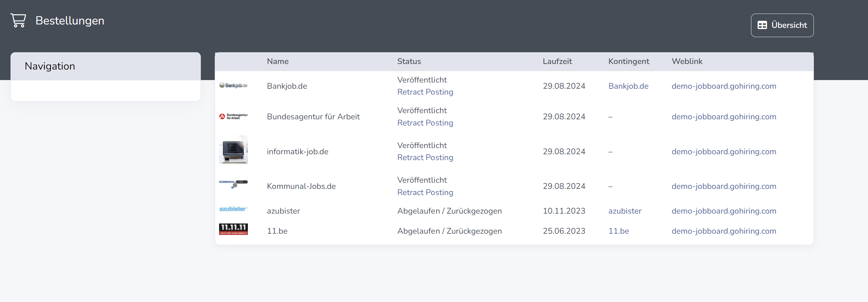Open the 11.be Kontingent link
The image size is (868, 302).
[618, 231]
